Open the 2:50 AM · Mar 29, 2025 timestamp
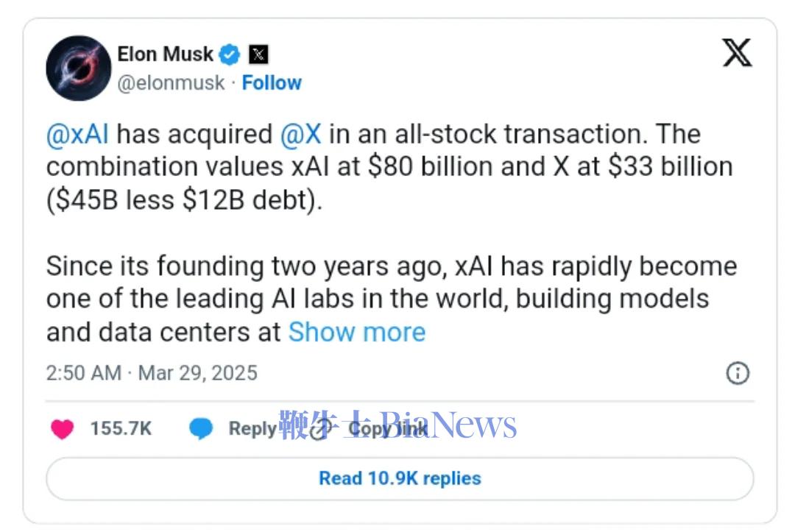795x532 pixels. (x=152, y=373)
